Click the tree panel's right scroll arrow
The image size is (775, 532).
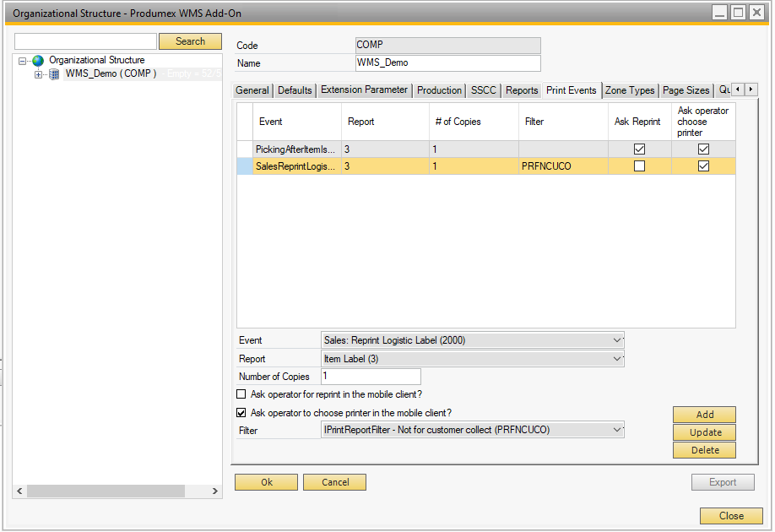click(x=216, y=491)
